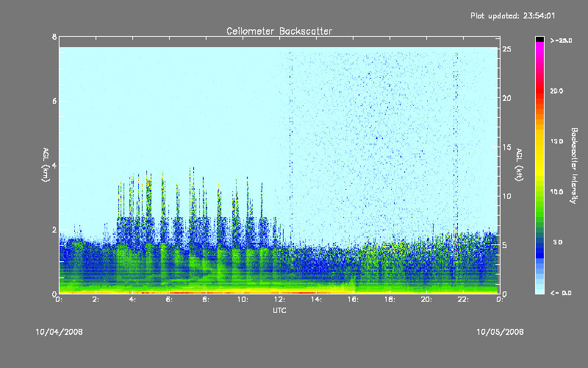Screen dimensions: 588x368
Task: Click the 6 tick on the km axis
Action: click(54, 101)
